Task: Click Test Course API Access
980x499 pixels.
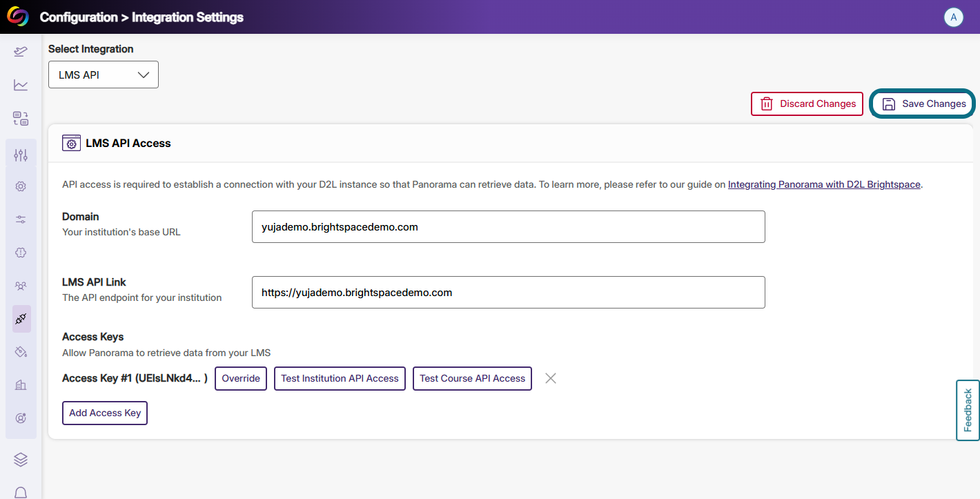Action: [x=472, y=378]
